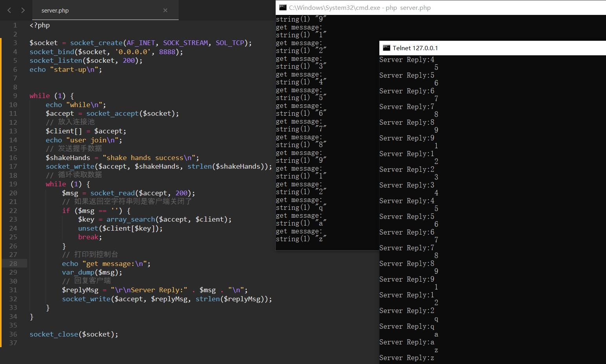Click line number 1 in the gutter
Image resolution: width=606 pixels, height=364 pixels.
coord(15,25)
